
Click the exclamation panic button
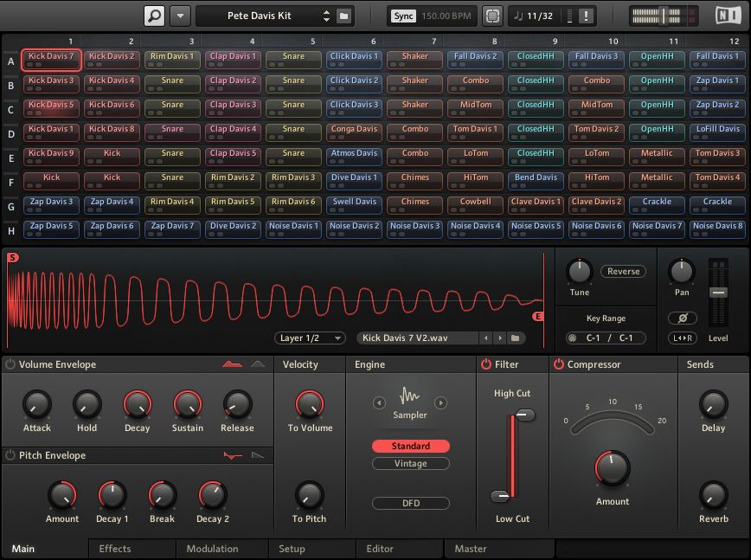(x=586, y=16)
